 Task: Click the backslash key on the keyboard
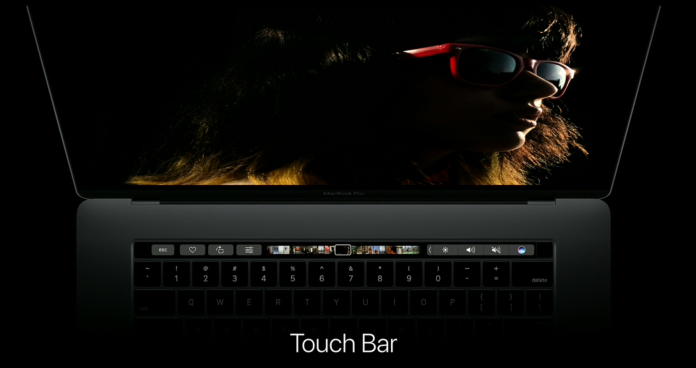click(x=540, y=303)
